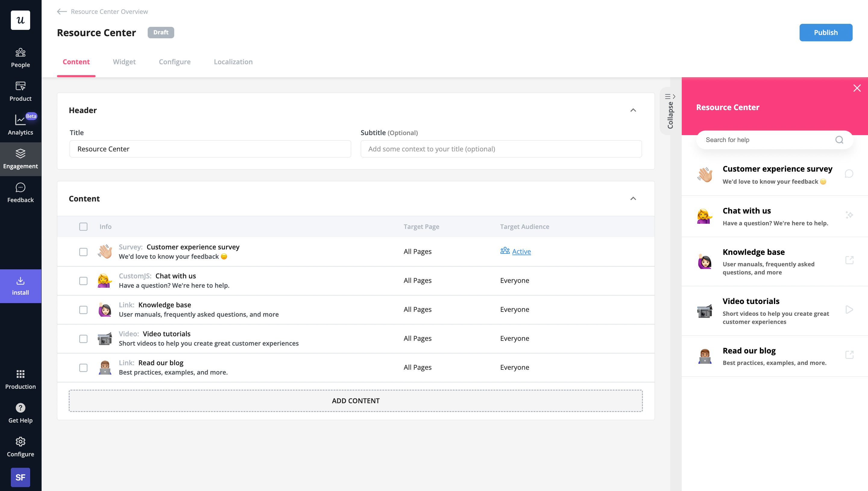Screen dimensions: 868x491
Task: Collapse the Header section
Action: (x=633, y=111)
